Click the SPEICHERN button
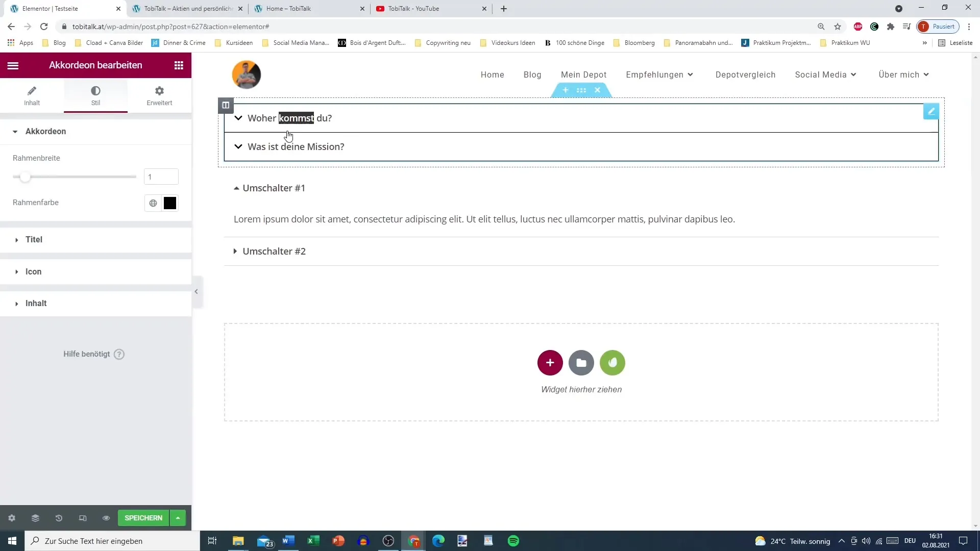The width and height of the screenshot is (980, 551). 143,518
